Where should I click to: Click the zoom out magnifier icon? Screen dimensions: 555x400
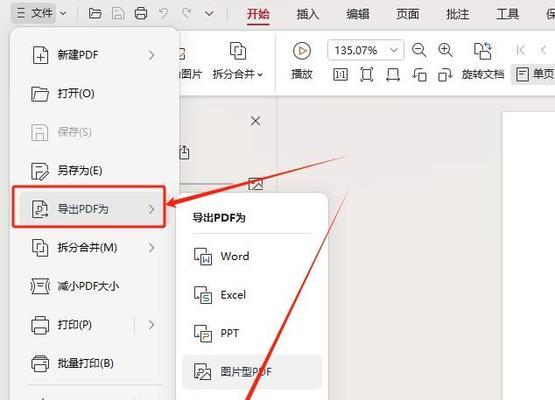pyautogui.click(x=419, y=50)
